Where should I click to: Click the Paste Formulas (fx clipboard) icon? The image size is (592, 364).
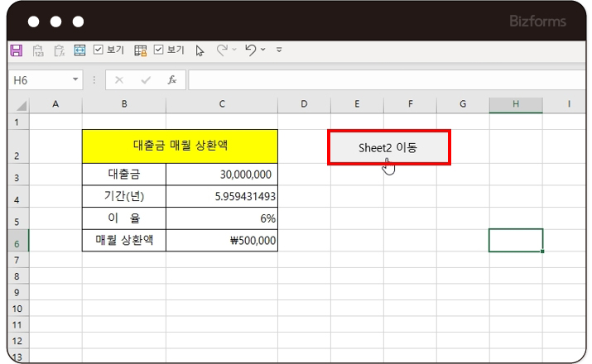click(x=60, y=50)
